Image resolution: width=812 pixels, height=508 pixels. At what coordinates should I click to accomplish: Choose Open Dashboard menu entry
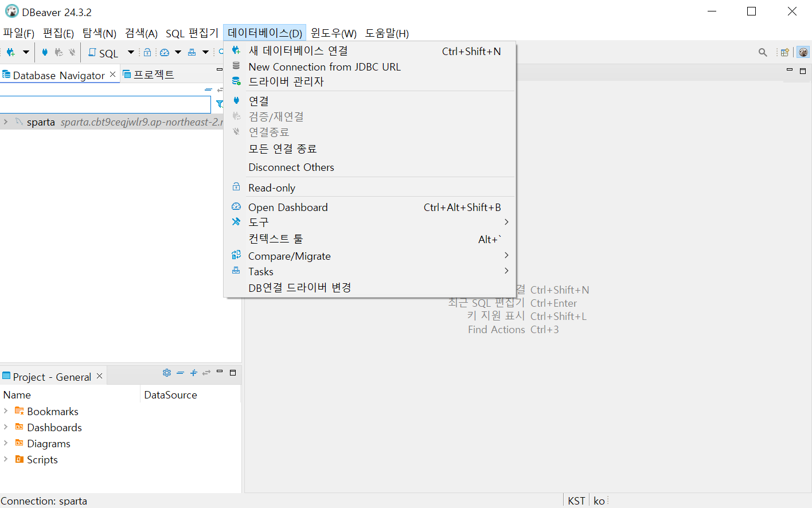tap(370, 207)
